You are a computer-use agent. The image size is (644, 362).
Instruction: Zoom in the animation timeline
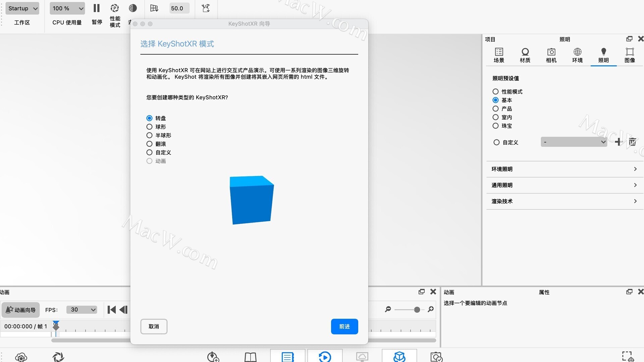click(x=431, y=309)
